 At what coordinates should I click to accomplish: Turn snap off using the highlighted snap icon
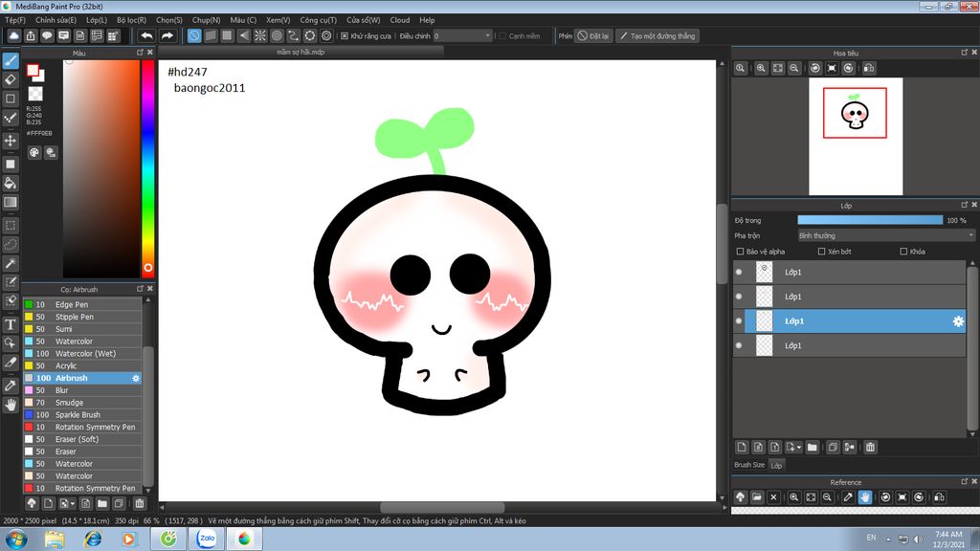click(x=194, y=35)
